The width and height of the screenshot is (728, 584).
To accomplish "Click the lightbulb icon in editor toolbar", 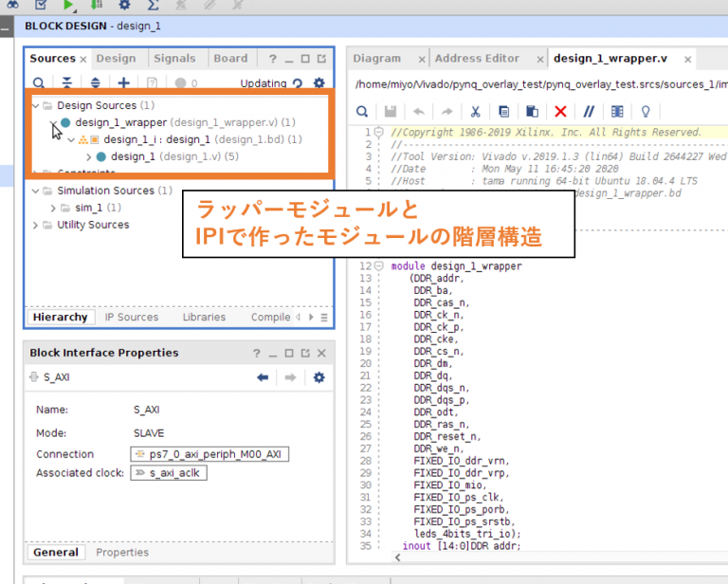I will 646,111.
